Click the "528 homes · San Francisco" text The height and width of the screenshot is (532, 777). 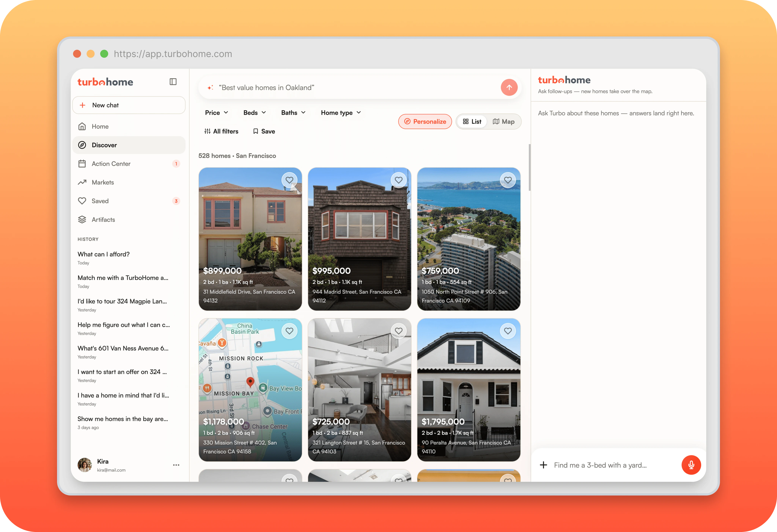(237, 156)
